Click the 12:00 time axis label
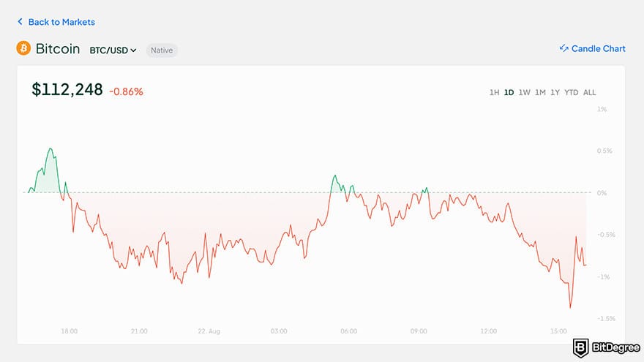Viewport: 644px width, 362px height. (488, 331)
